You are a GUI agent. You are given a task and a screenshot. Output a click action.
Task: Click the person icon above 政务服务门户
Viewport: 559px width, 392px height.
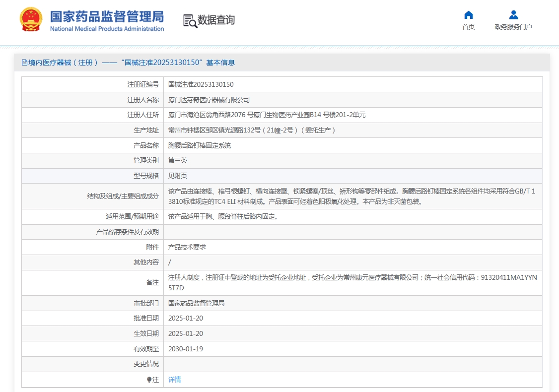click(513, 15)
